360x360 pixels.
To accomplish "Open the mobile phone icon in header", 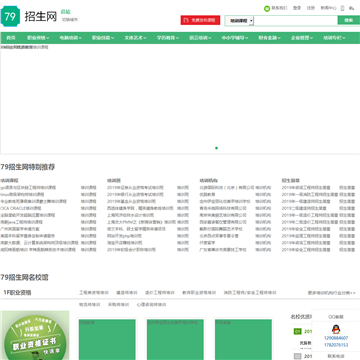I will [342, 8].
